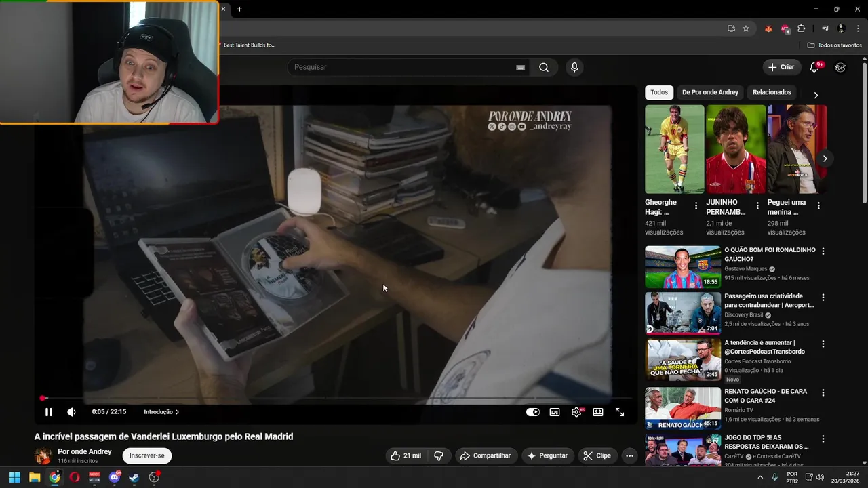Toggle the autoplay switch in the player
This screenshot has width=868, height=488.
coord(533,412)
